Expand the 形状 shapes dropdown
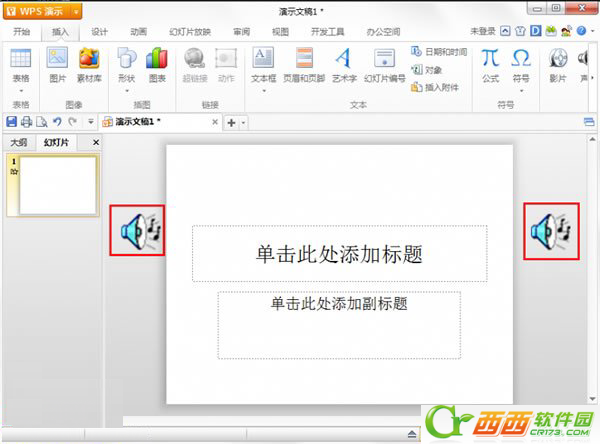The height and width of the screenshot is (444, 600). tap(126, 89)
